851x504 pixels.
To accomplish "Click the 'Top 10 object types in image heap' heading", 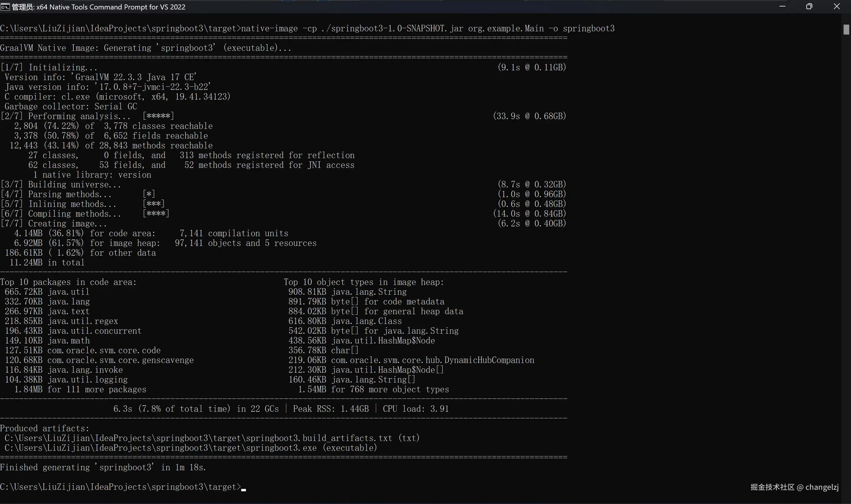I will 363,282.
